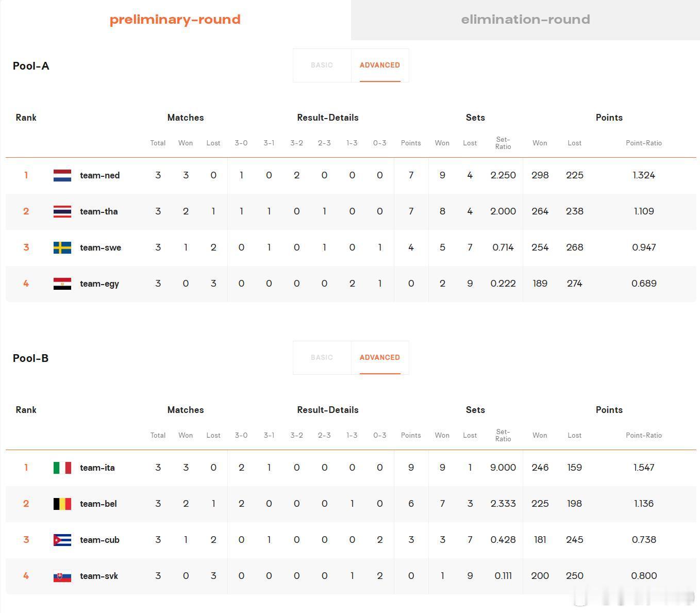
Task: Open the team-svk team link
Action: pyautogui.click(x=99, y=576)
